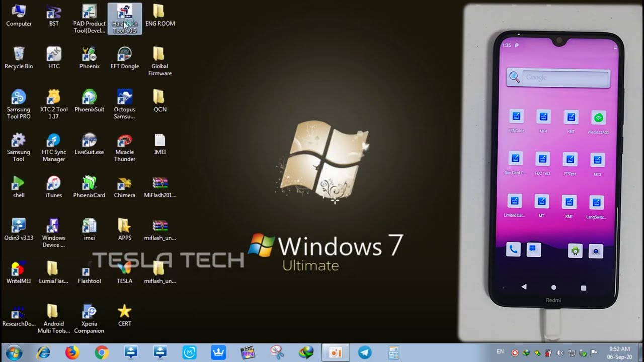Open Windows Device shortcut
Image resolution: width=644 pixels, height=362 pixels.
[54, 233]
